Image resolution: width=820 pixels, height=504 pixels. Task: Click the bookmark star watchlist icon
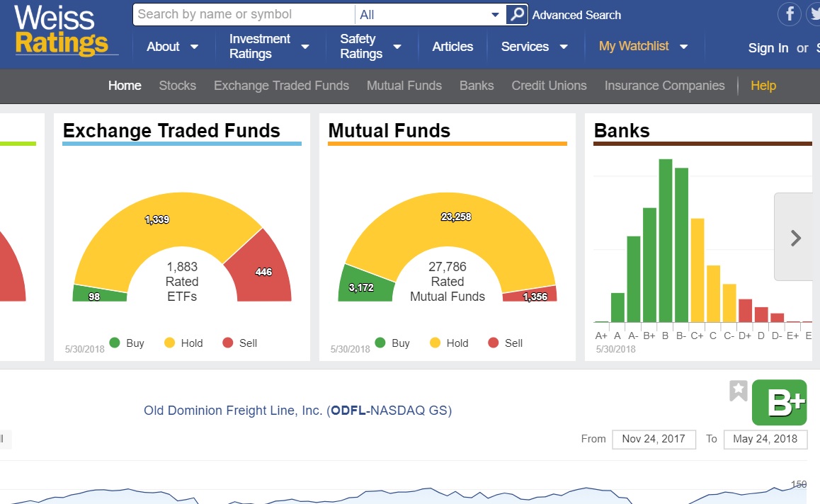739,391
